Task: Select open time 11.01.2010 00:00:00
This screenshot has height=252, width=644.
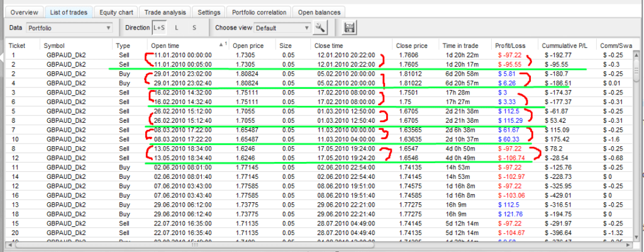Action: (182, 55)
